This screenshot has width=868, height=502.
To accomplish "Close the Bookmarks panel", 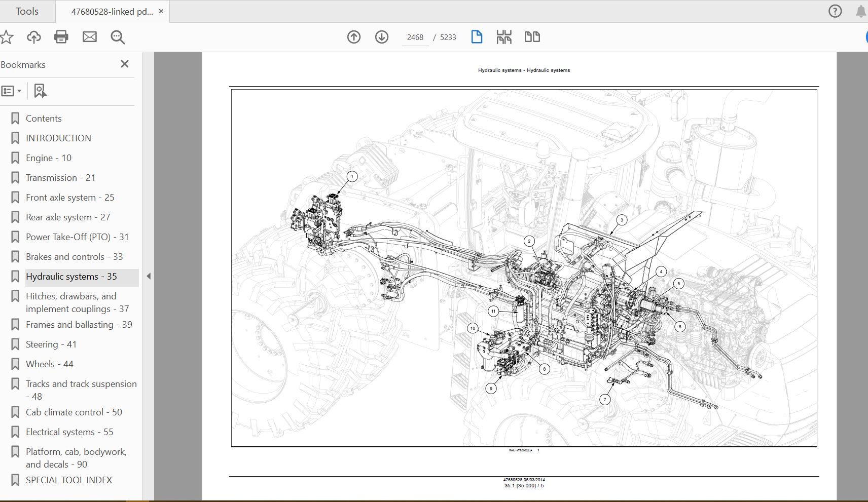I will [x=125, y=64].
